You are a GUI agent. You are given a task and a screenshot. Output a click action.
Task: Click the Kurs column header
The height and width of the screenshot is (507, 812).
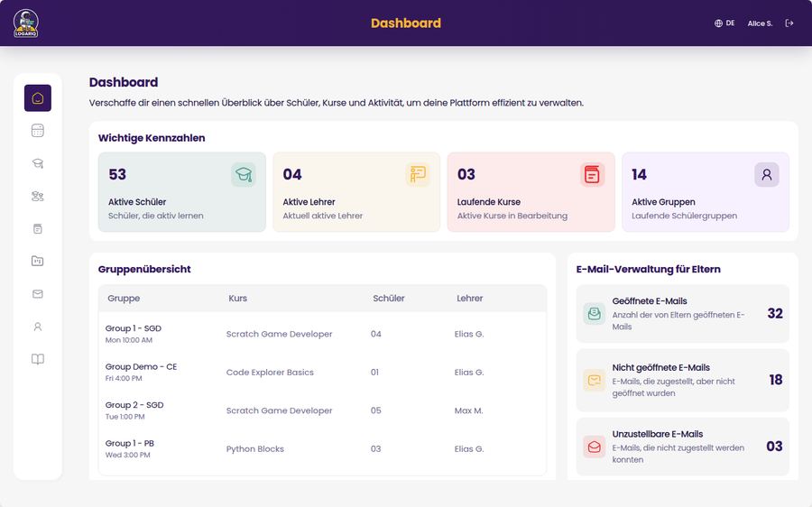click(x=237, y=299)
